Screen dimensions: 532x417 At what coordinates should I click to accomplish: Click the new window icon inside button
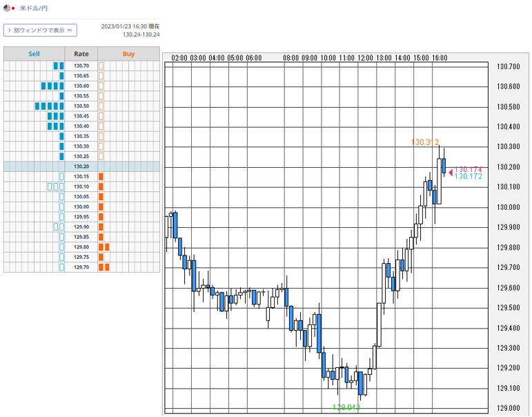click(x=70, y=30)
